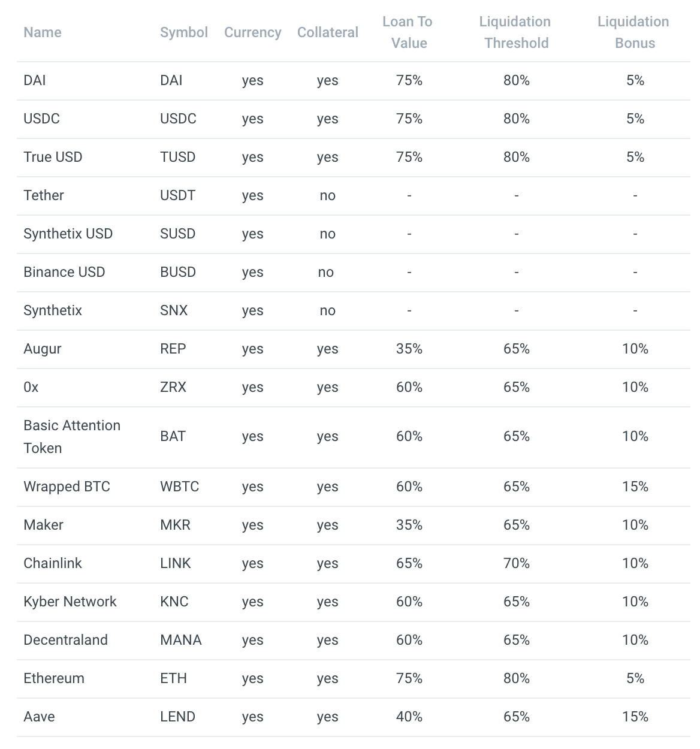
Task: Click the Collateral column header
Action: tap(328, 32)
